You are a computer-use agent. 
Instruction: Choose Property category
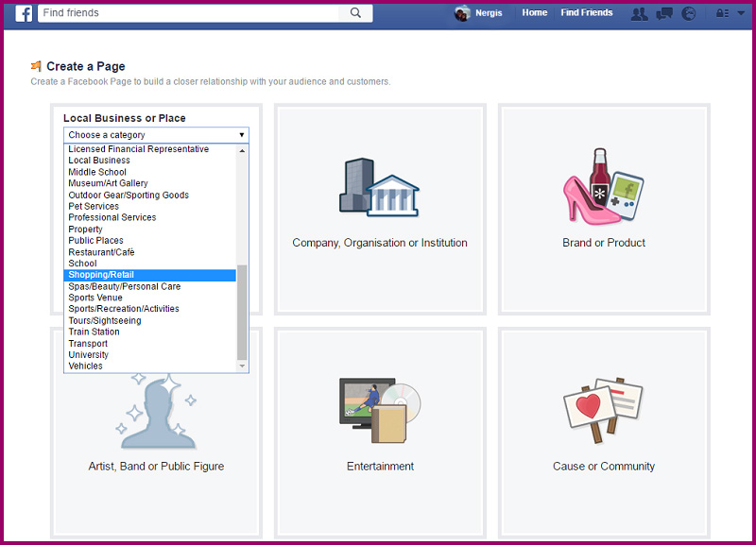point(150,229)
